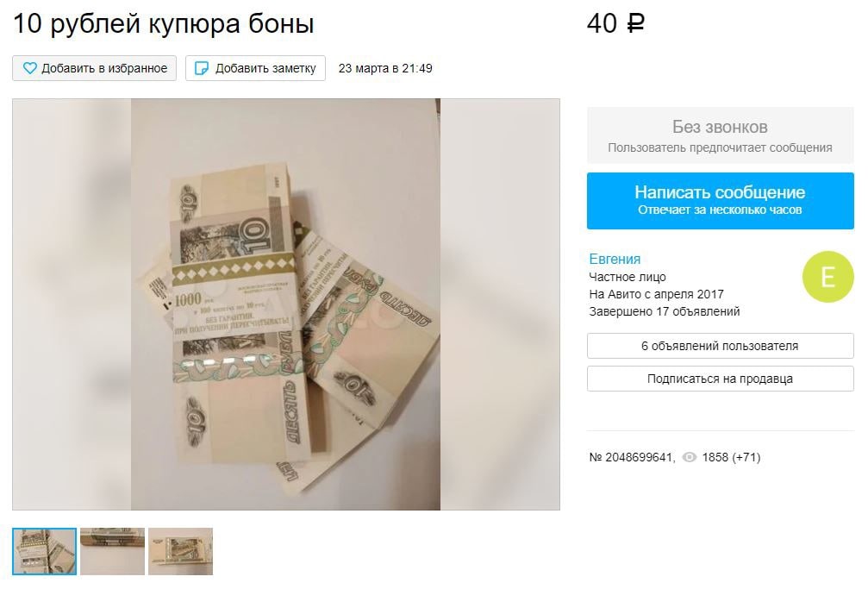
Task: Open the 6 объявлений пользователя button
Action: pyautogui.click(x=721, y=346)
